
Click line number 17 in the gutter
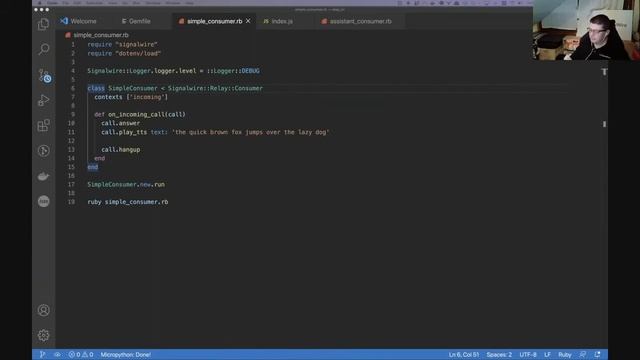click(71, 184)
